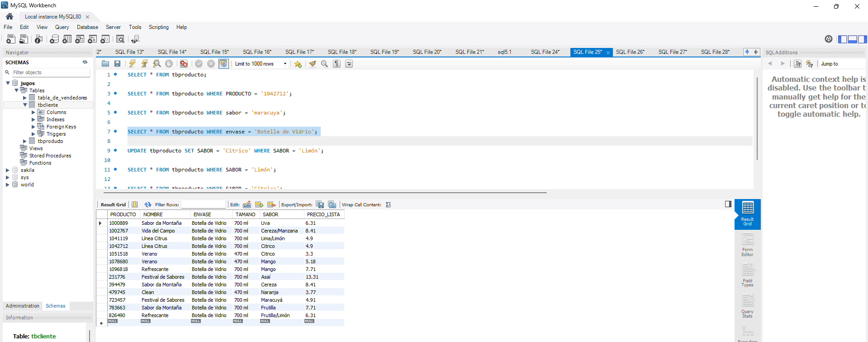Select Result Grid view button

click(747, 214)
